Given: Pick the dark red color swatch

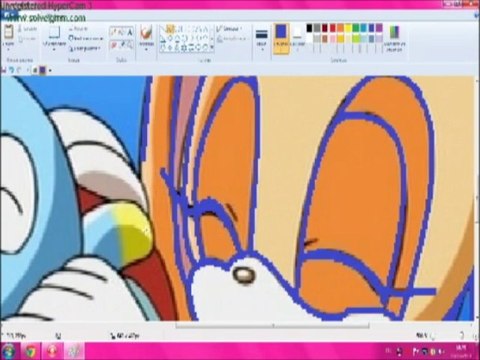Looking at the screenshot, I should click(325, 28).
